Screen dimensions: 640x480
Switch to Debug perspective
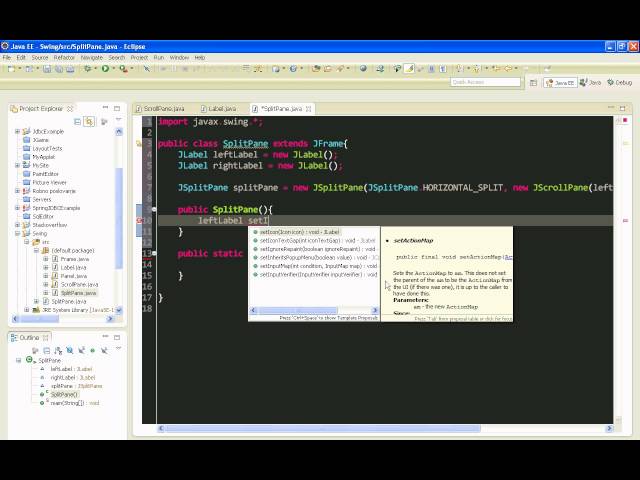pos(619,83)
